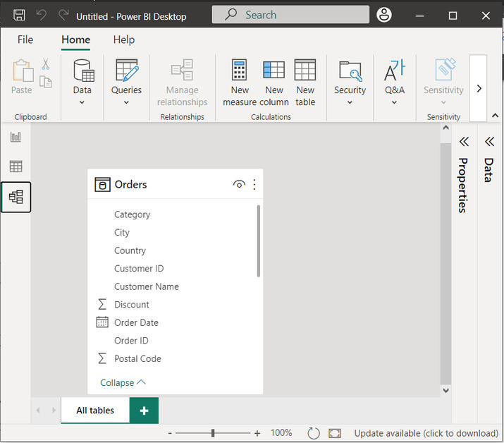
Task: Toggle visibility eye on Orders table
Action: tap(239, 185)
